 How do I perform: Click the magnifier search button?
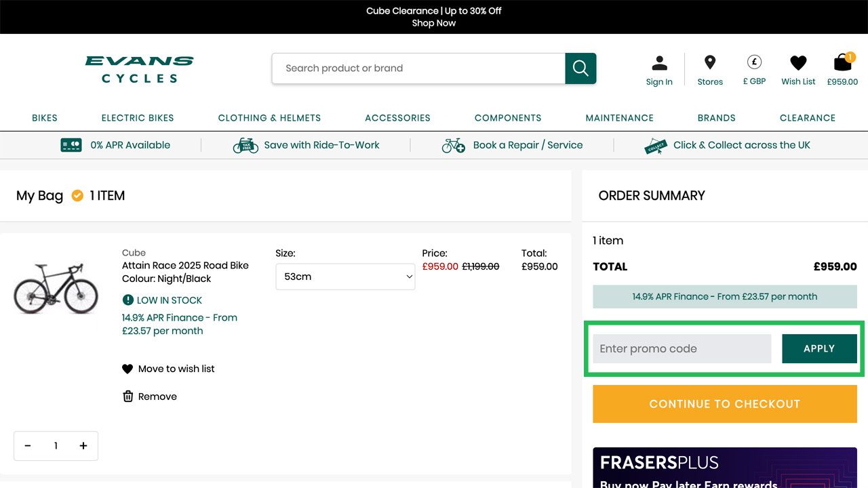point(580,68)
